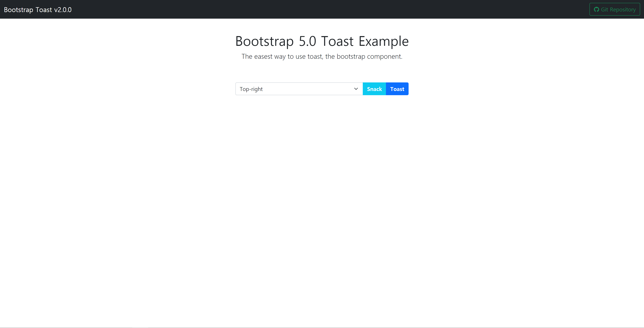The width and height of the screenshot is (644, 328).
Task: Select the Top-right text in the combo box
Action: (251, 89)
